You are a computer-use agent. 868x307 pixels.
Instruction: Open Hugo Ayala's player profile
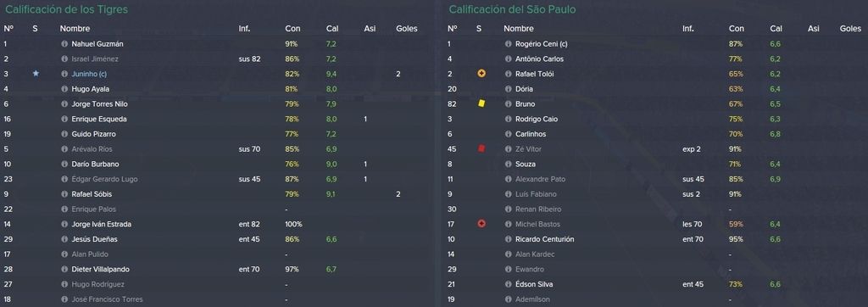tap(90, 89)
